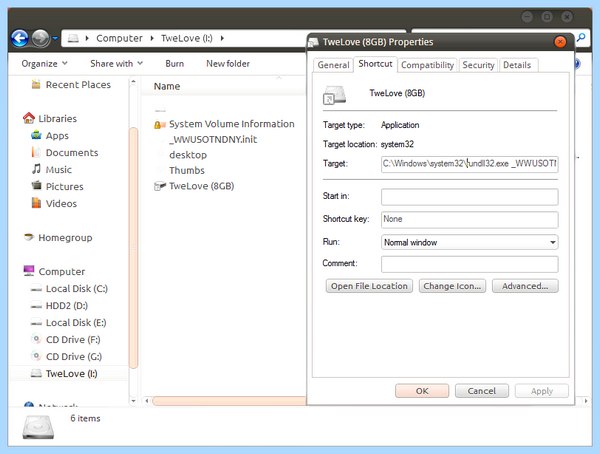Click file list scroll left arrow
The height and width of the screenshot is (454, 600).
point(147,401)
